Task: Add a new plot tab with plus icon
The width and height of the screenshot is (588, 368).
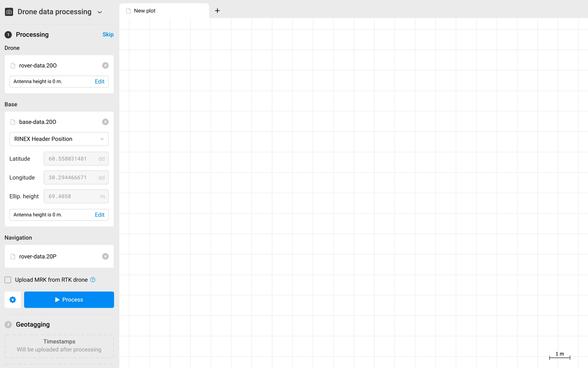Action: (217, 11)
